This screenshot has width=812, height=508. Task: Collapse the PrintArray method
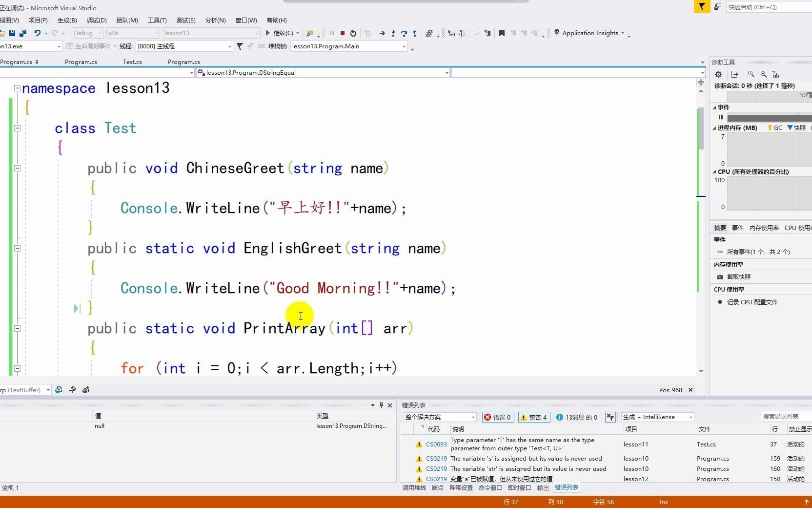17,329
